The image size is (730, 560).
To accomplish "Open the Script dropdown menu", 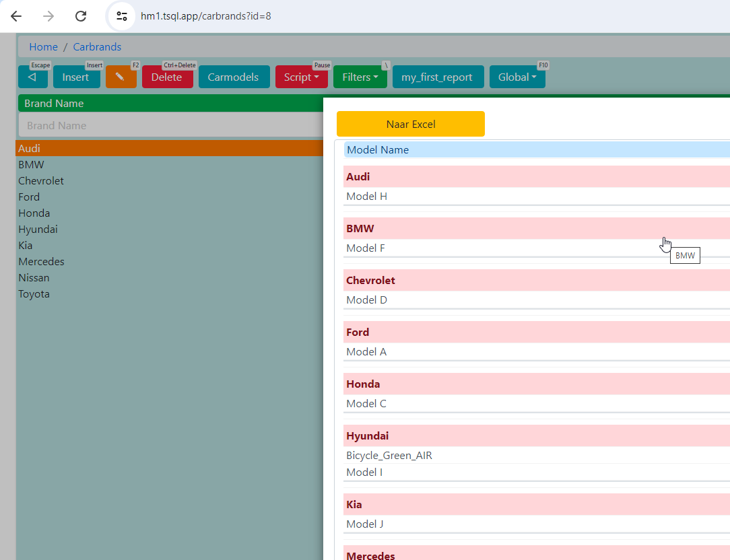I will (x=302, y=77).
